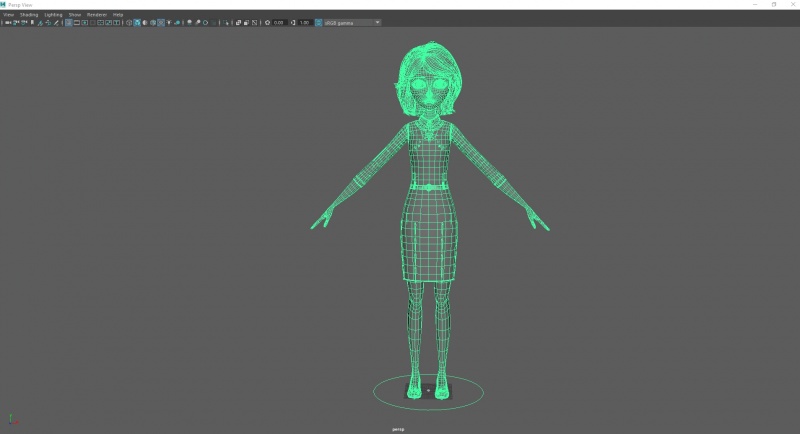
Task: Click the exposure value field showing 0.09
Action: pyautogui.click(x=278, y=22)
